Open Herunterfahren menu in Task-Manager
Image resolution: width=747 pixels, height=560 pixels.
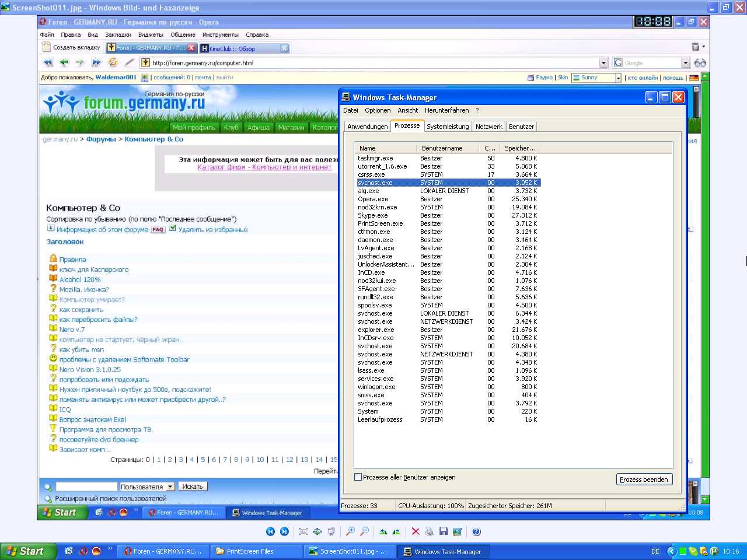click(x=447, y=110)
